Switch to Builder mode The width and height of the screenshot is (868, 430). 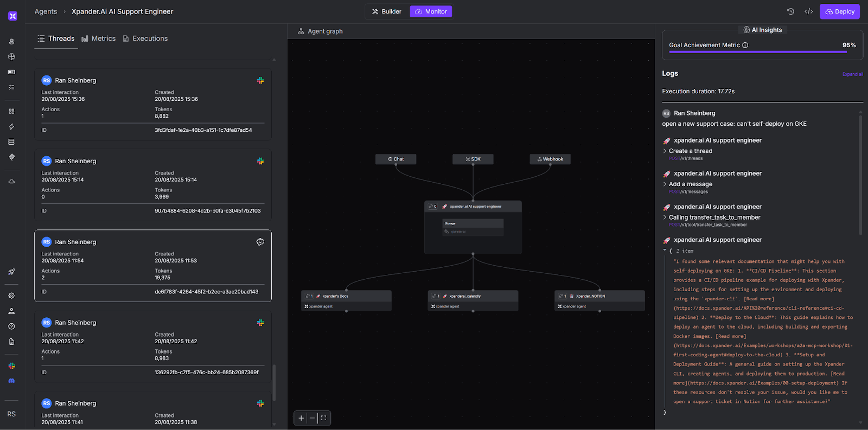pos(387,11)
